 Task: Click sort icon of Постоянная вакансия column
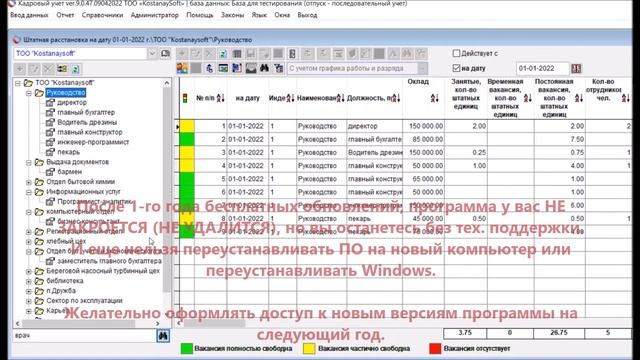pos(579,98)
